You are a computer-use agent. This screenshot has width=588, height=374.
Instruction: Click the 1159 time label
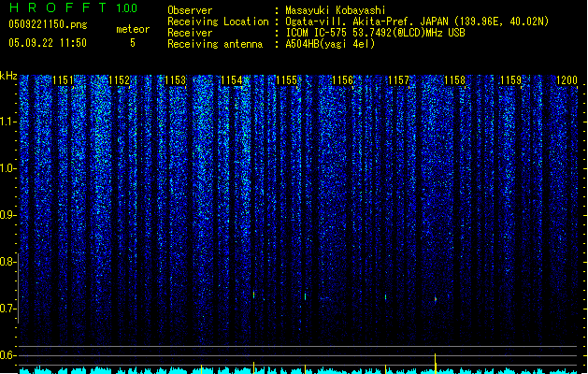click(x=510, y=79)
